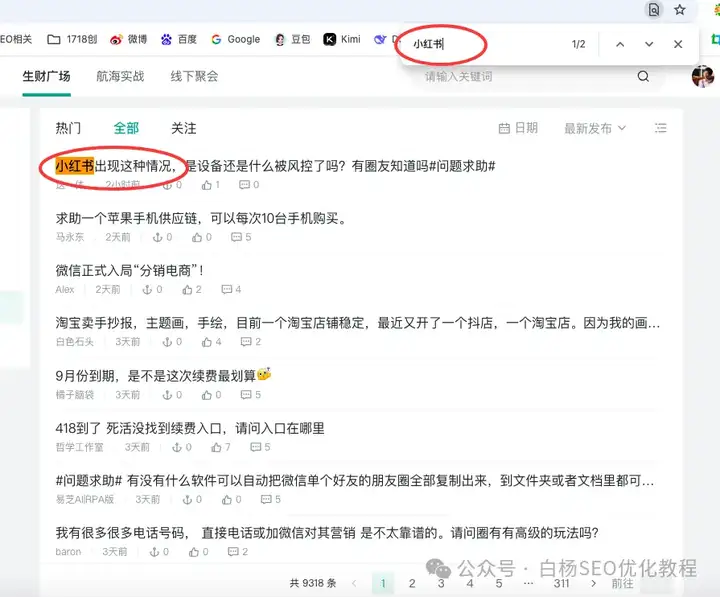Open comments on 418到了 post
Image resolution: width=720 pixels, height=597 pixels.
click(x=256, y=447)
